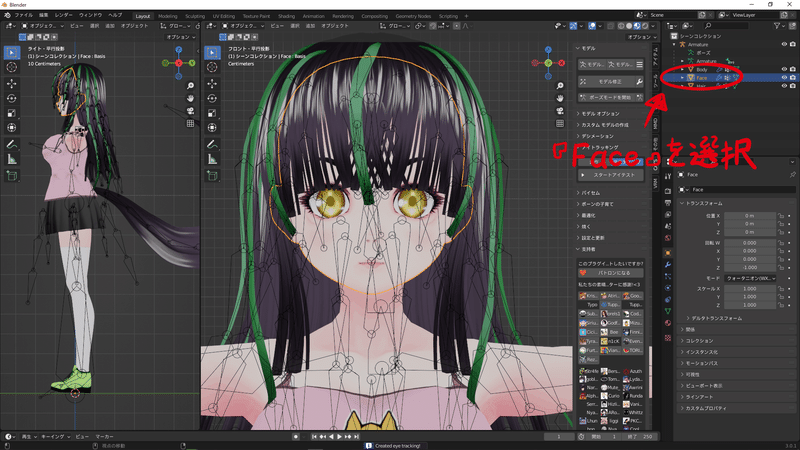The width and height of the screenshot is (800, 450).
Task: Click the モデル修正 button
Action: click(x=606, y=82)
